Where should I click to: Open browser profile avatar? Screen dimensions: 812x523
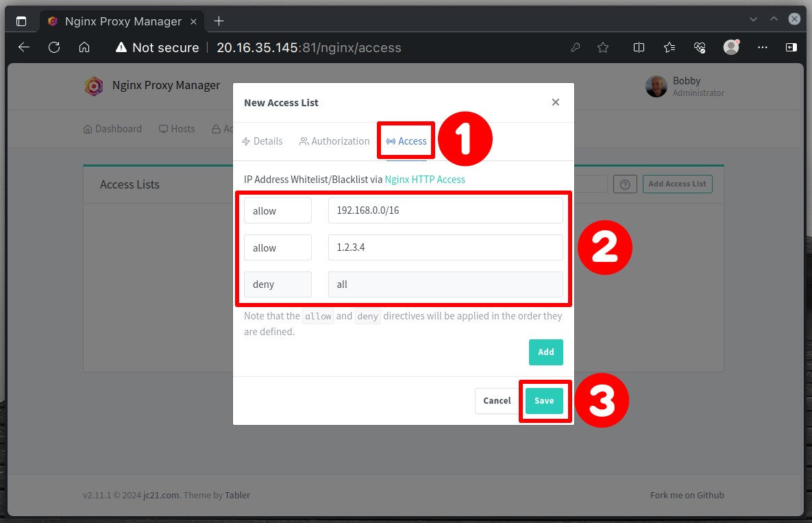point(730,47)
